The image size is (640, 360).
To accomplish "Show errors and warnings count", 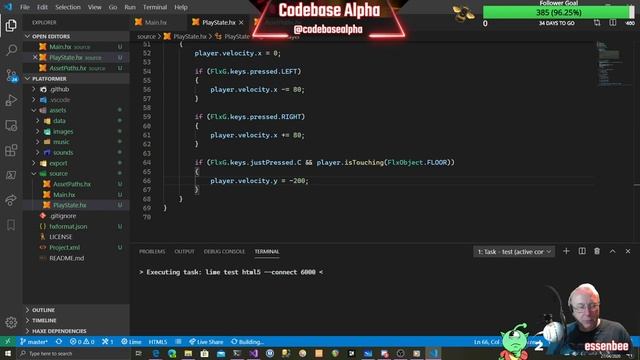I will [x=82, y=342].
